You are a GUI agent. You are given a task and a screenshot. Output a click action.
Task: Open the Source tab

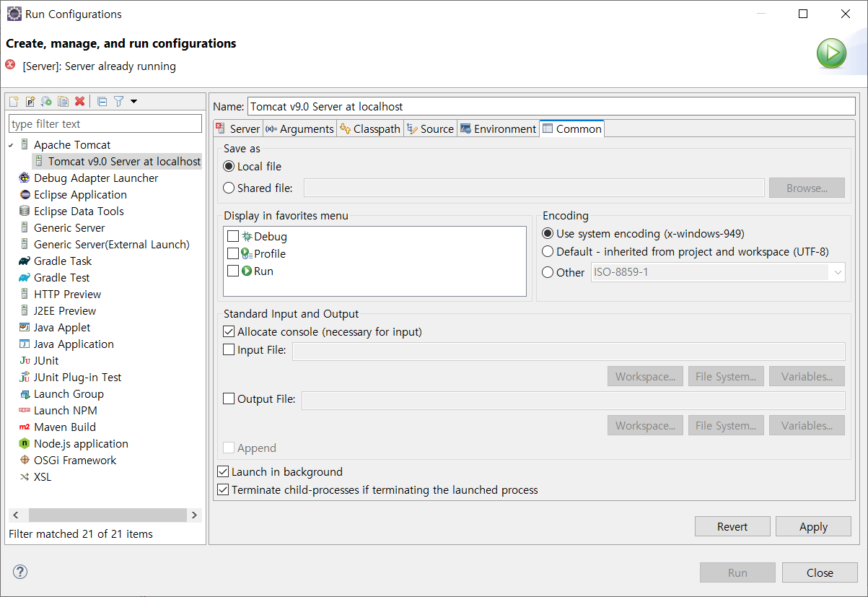pyautogui.click(x=430, y=128)
